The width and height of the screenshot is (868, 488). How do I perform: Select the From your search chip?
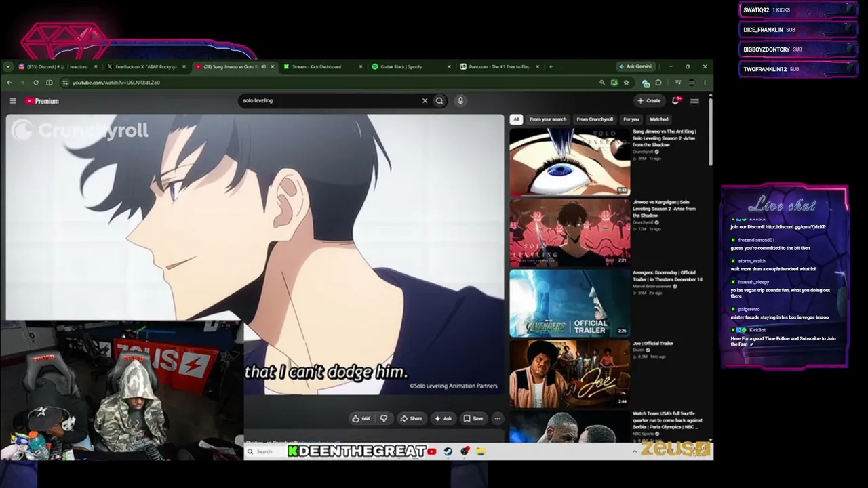coord(548,119)
